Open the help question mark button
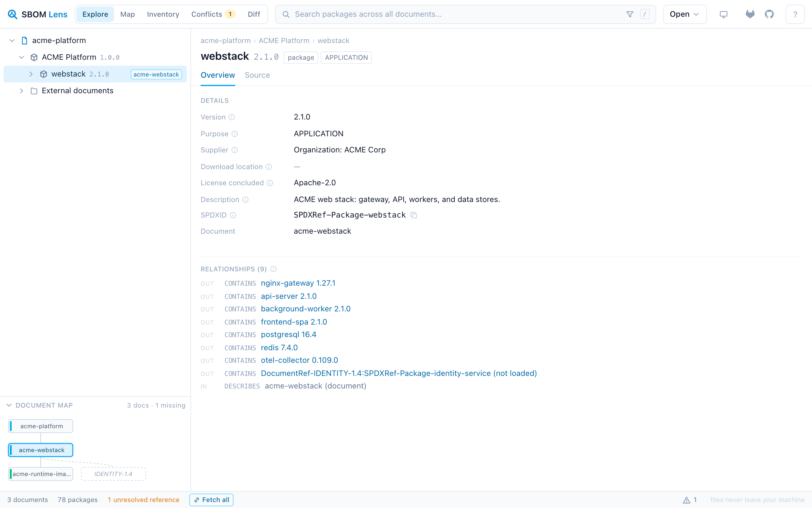Image resolution: width=812 pixels, height=508 pixels. [795, 14]
